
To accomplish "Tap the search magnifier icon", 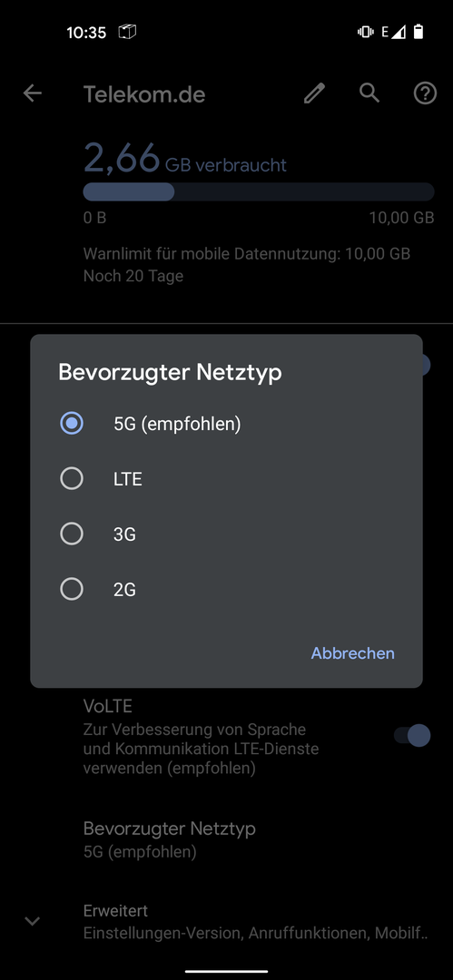I will (x=369, y=93).
